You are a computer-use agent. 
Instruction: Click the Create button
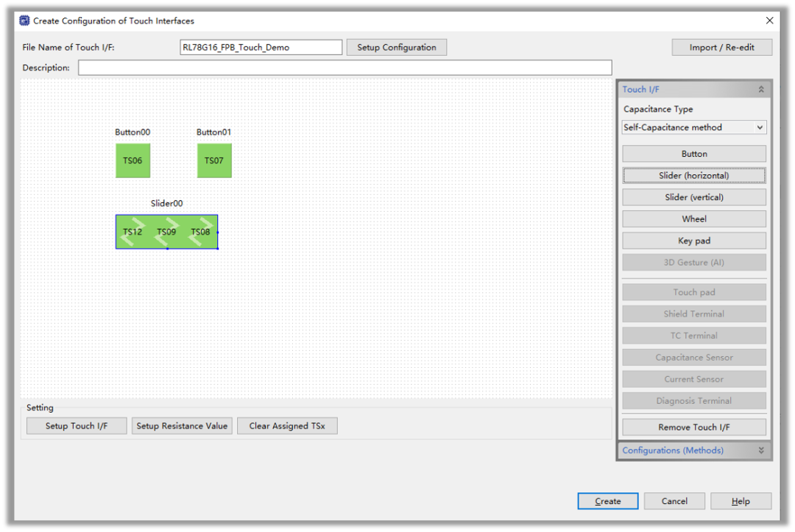(607, 501)
